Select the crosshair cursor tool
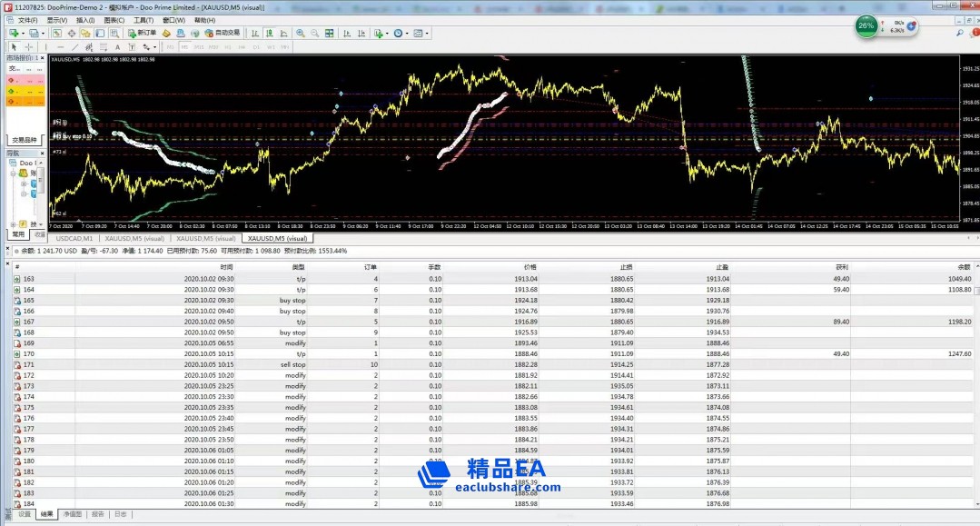980x526 pixels. click(x=29, y=46)
